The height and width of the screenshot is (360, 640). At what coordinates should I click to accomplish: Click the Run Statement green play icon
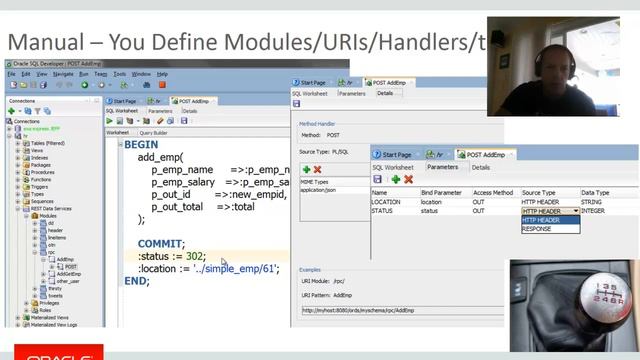pyautogui.click(x=109, y=121)
